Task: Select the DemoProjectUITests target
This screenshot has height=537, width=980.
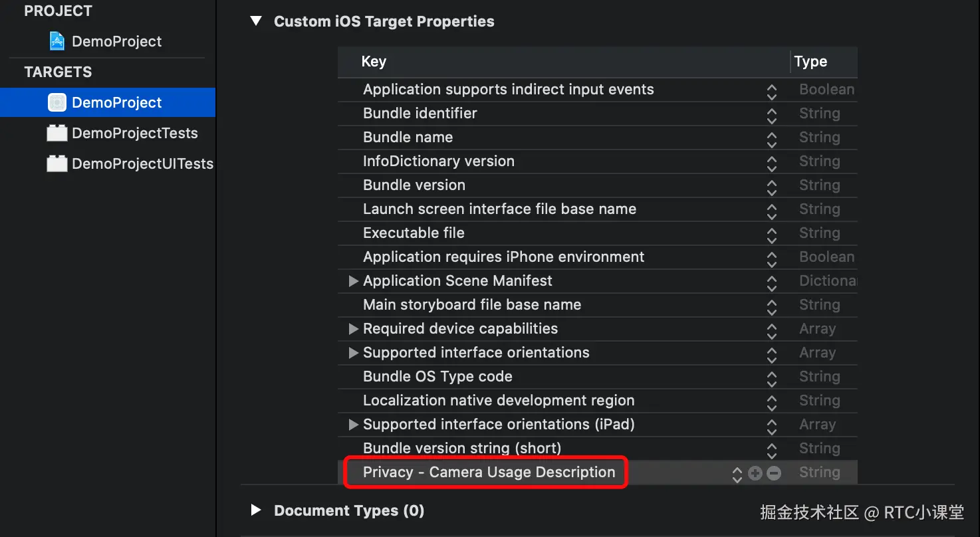Action: coord(142,163)
